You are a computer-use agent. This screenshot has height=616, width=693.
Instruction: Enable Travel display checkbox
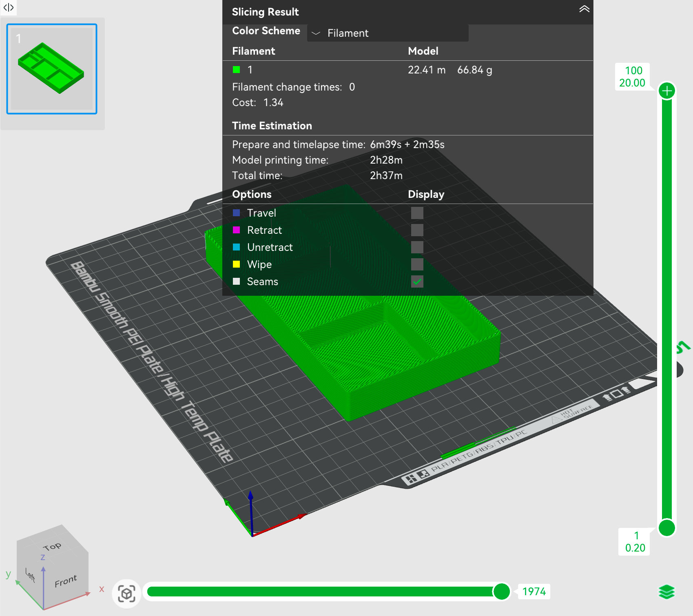click(417, 213)
